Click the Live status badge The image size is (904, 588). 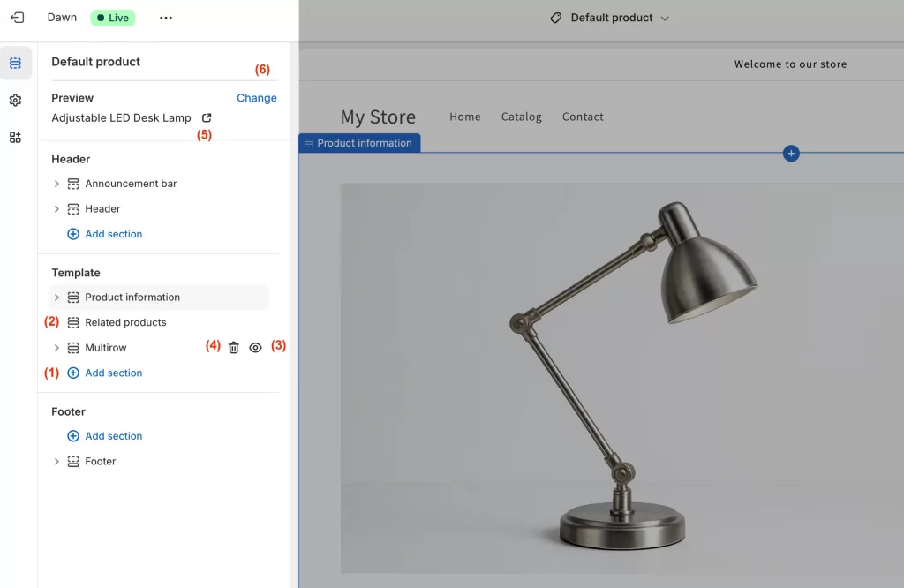(113, 18)
